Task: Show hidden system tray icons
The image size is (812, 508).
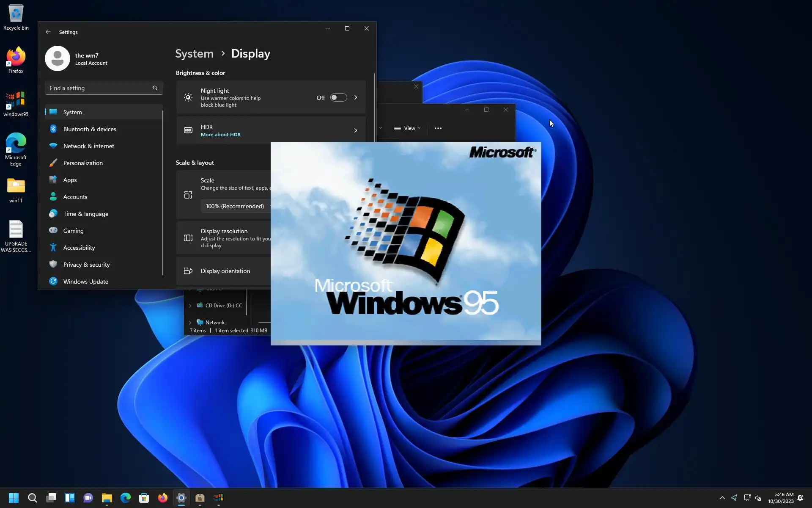Action: tap(722, 498)
